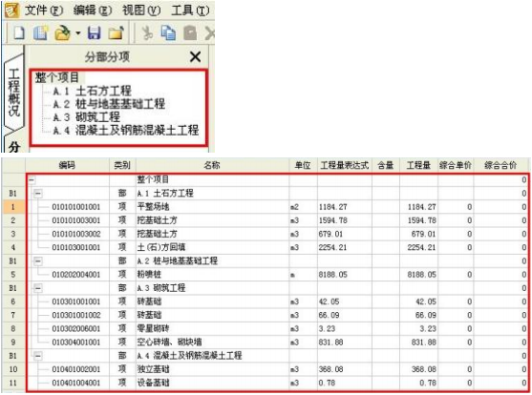Collapse the A.3 砌筑工程 section
Image resolution: width=532 pixels, height=395 pixels.
38,288
